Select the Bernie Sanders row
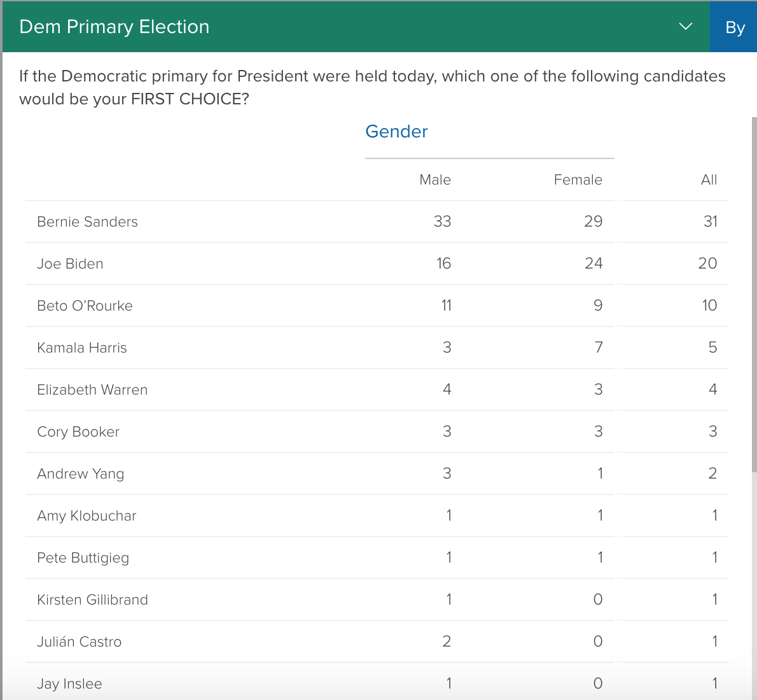 coord(88,221)
